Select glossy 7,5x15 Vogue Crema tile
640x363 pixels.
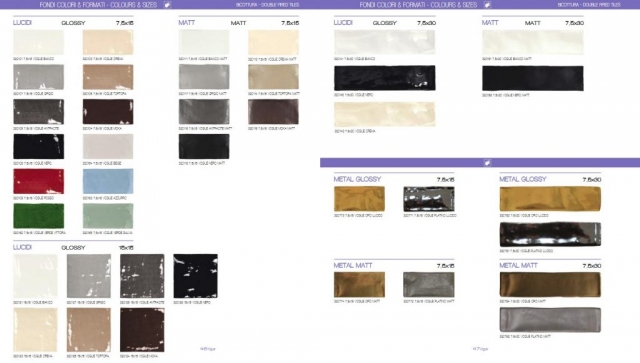[108, 42]
